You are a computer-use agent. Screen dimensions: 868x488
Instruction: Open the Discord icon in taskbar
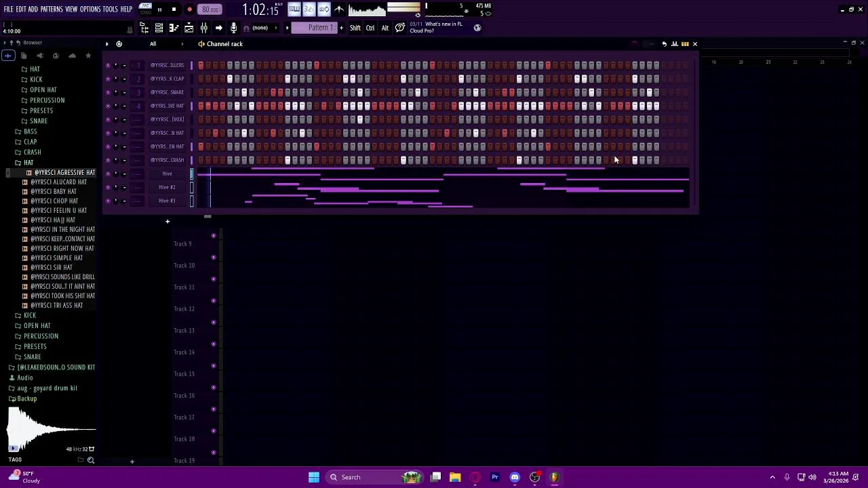pos(515,477)
